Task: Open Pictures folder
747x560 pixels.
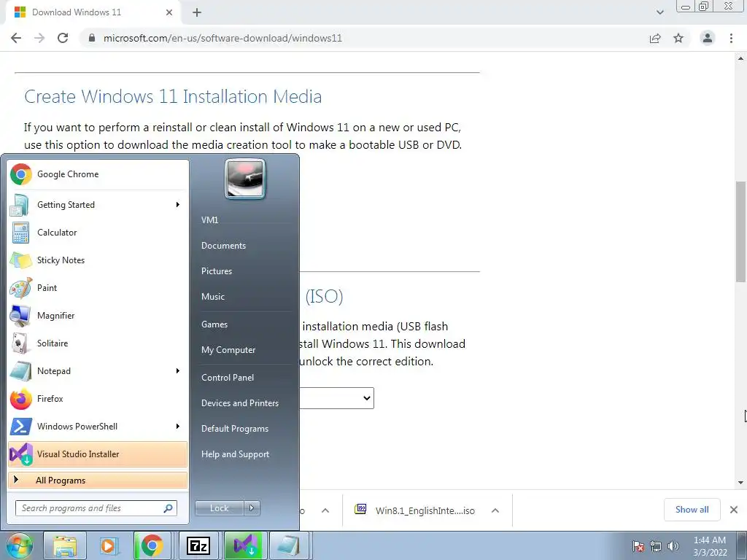Action: 216,271
